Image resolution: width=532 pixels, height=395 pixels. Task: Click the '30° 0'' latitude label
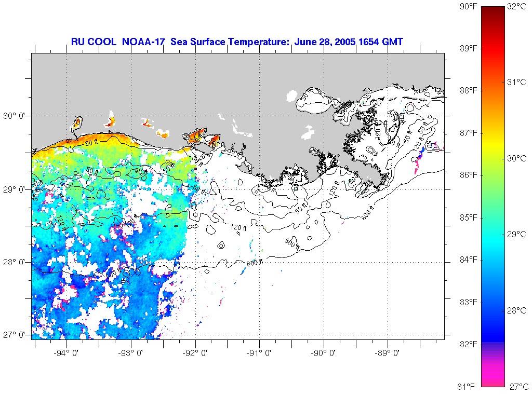[14, 116]
